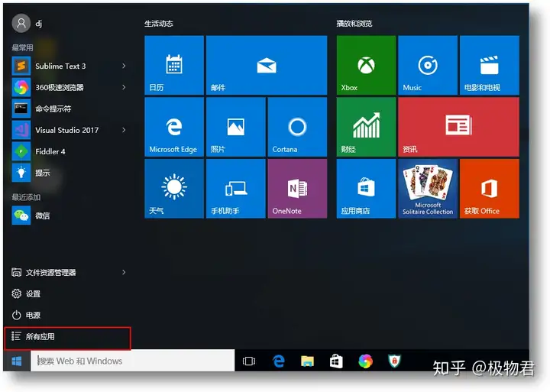Open 所有应用 all apps list
The height and width of the screenshot is (392, 550).
pyautogui.click(x=67, y=337)
